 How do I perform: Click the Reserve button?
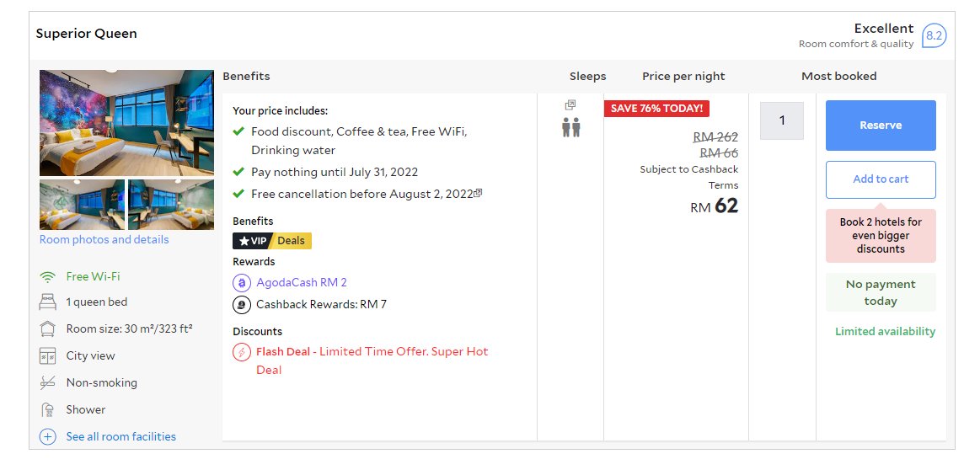pos(881,125)
